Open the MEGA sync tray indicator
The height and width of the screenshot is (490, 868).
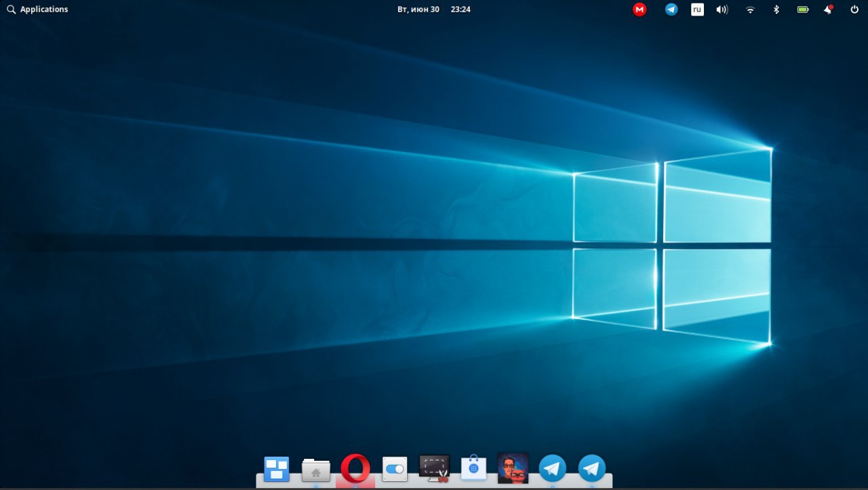pos(639,10)
